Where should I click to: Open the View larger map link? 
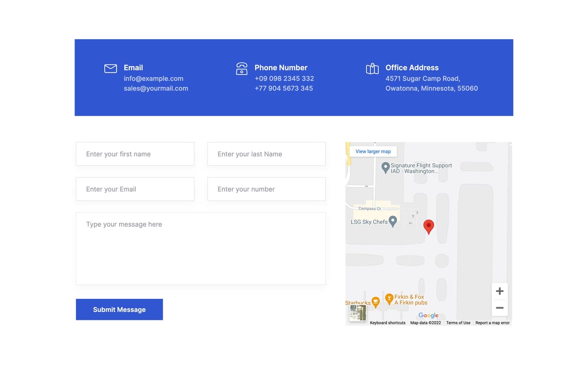373,151
